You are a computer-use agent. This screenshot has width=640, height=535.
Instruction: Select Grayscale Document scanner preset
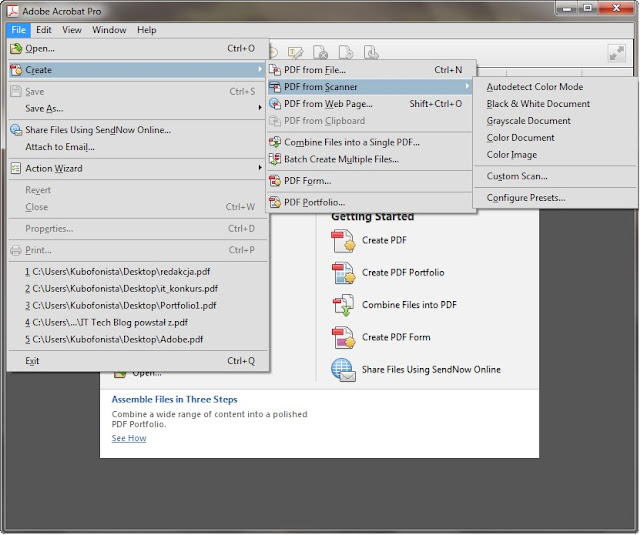tap(556, 121)
